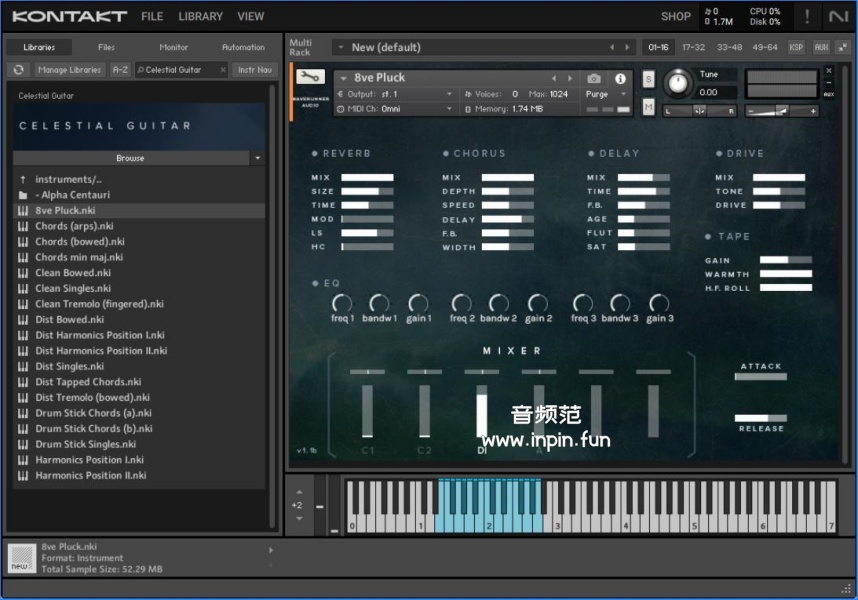Open the KSP script editor button

[796, 47]
